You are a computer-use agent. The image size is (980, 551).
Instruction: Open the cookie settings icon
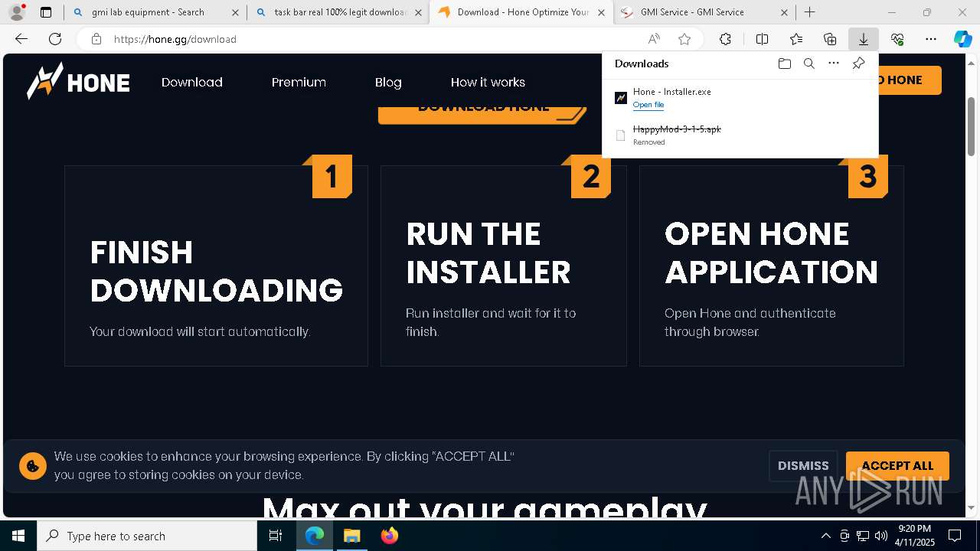click(33, 465)
